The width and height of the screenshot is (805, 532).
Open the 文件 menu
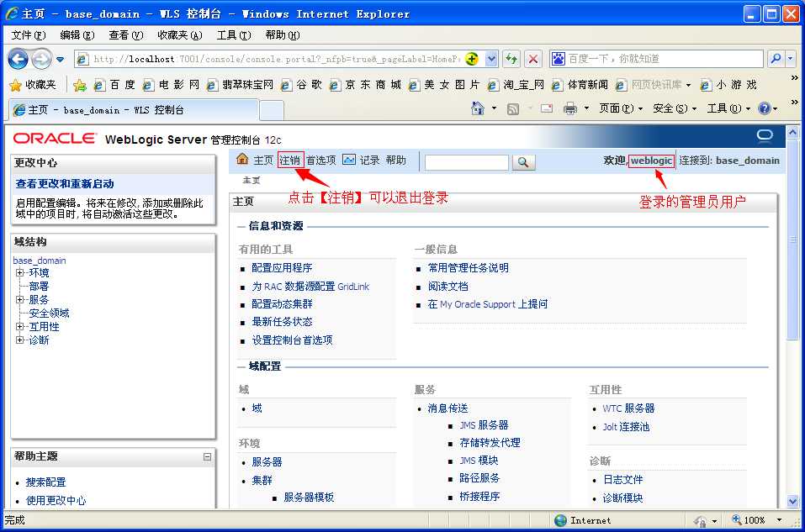click(x=29, y=35)
